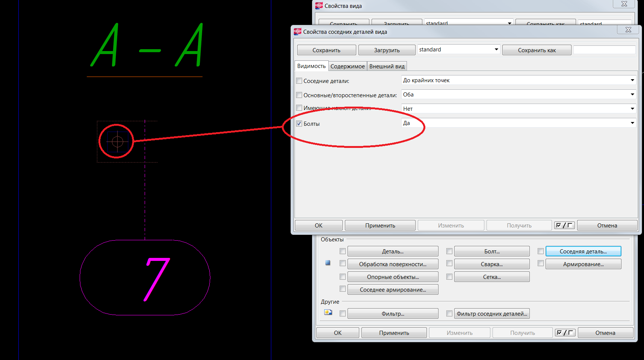Click the blue square icon beside Обработка поверхности
This screenshot has width=644, height=360.
tap(328, 263)
